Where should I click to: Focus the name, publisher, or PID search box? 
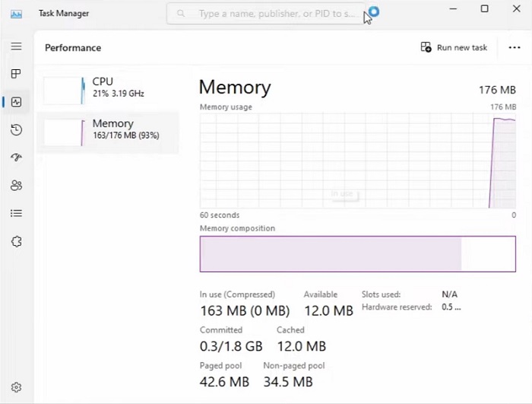pyautogui.click(x=274, y=14)
